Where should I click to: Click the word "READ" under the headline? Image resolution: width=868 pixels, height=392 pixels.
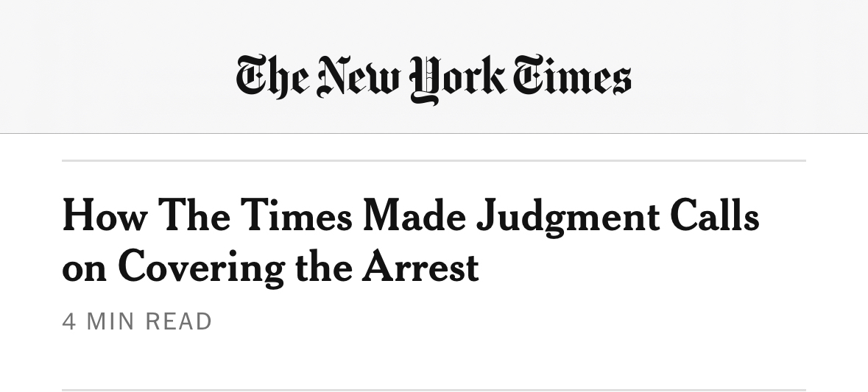pos(179,321)
